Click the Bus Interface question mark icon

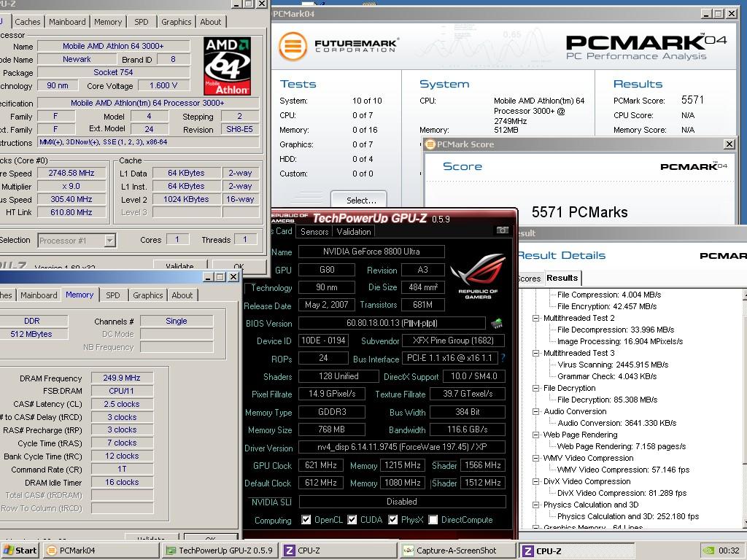tap(503, 358)
